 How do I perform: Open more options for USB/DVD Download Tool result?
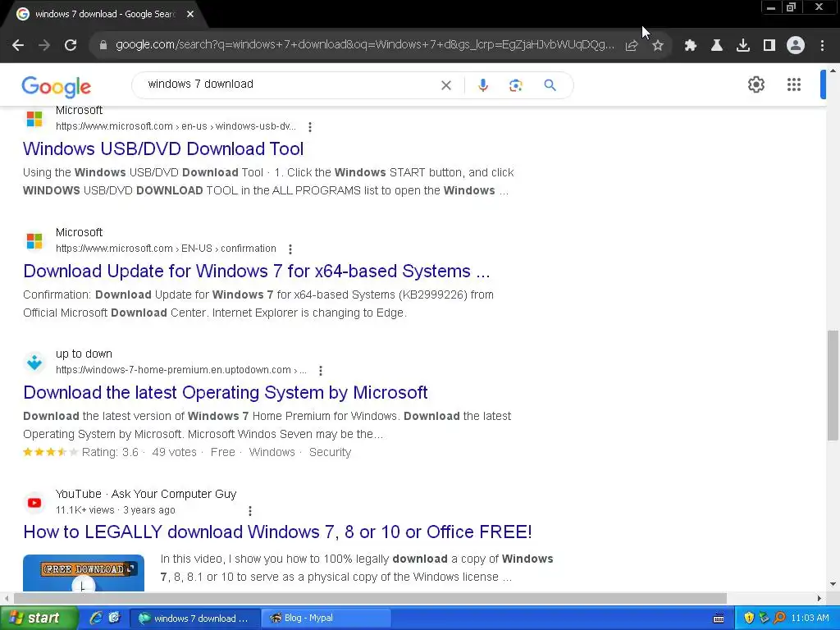309,127
